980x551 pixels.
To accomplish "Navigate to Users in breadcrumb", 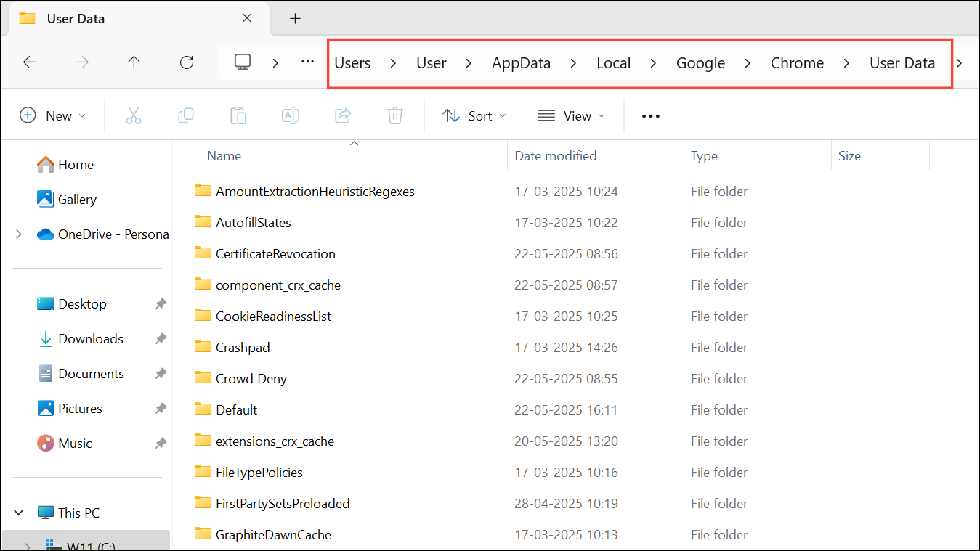I will tap(352, 63).
